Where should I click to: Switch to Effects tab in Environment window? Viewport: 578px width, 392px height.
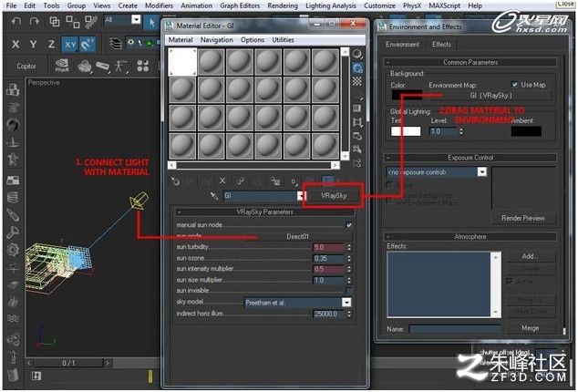click(x=441, y=45)
